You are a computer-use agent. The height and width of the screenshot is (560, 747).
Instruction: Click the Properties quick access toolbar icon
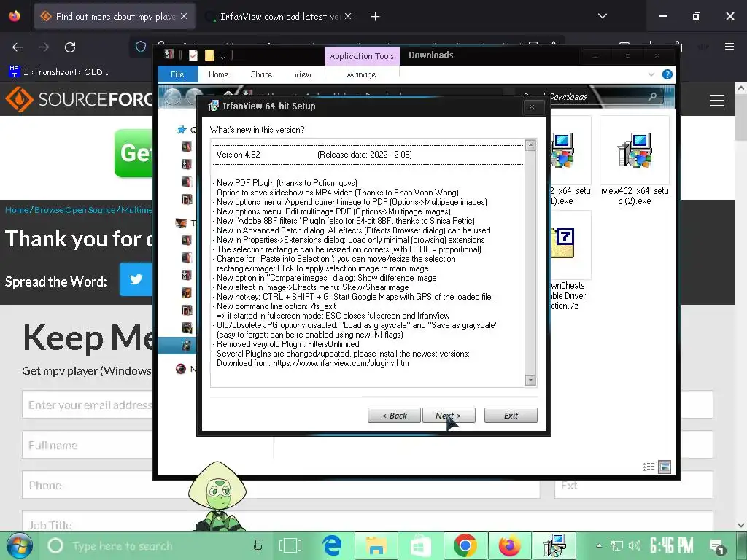193,55
